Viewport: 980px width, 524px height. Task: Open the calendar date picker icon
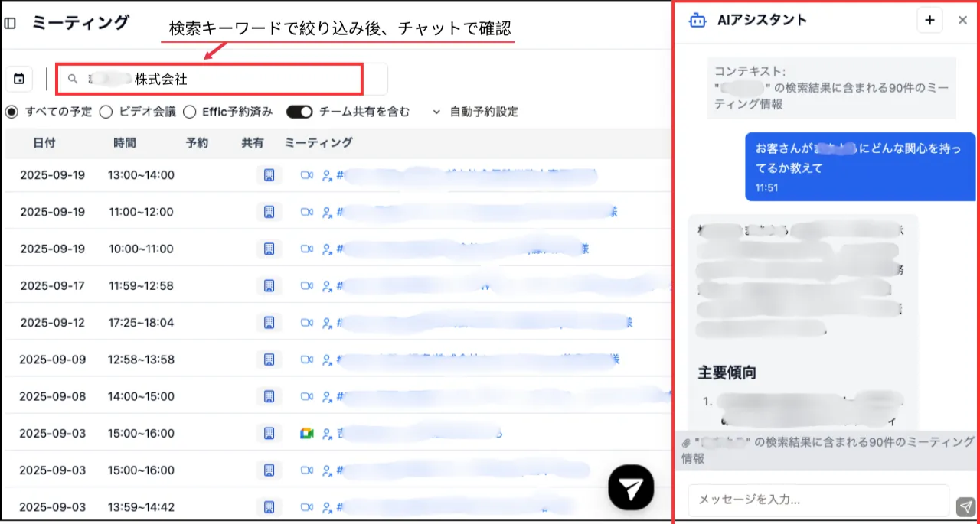tap(19, 79)
